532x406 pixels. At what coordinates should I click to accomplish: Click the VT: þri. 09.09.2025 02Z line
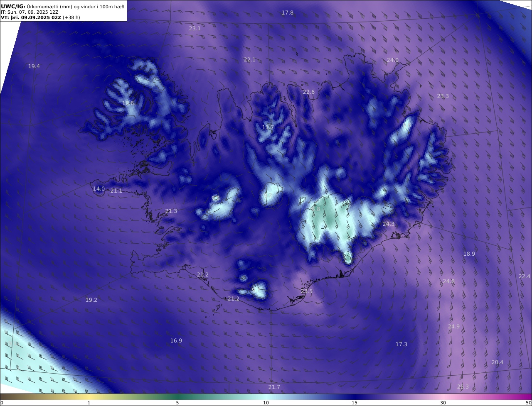click(40, 17)
